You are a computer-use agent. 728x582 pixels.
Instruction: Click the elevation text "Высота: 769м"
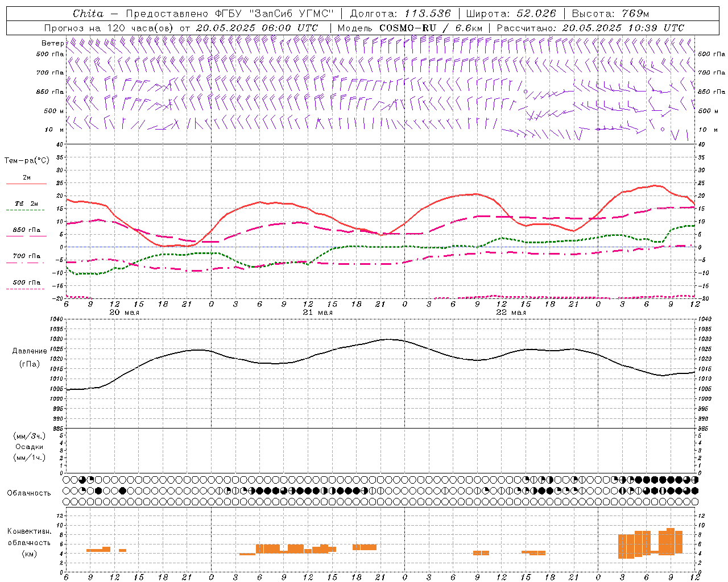tap(610, 14)
